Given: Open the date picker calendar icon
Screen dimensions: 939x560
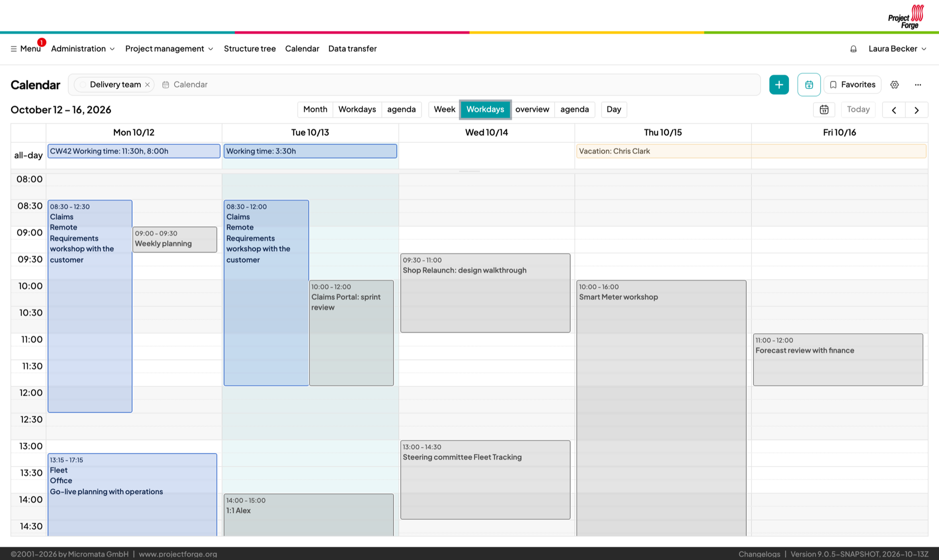Looking at the screenshot, I should point(824,109).
